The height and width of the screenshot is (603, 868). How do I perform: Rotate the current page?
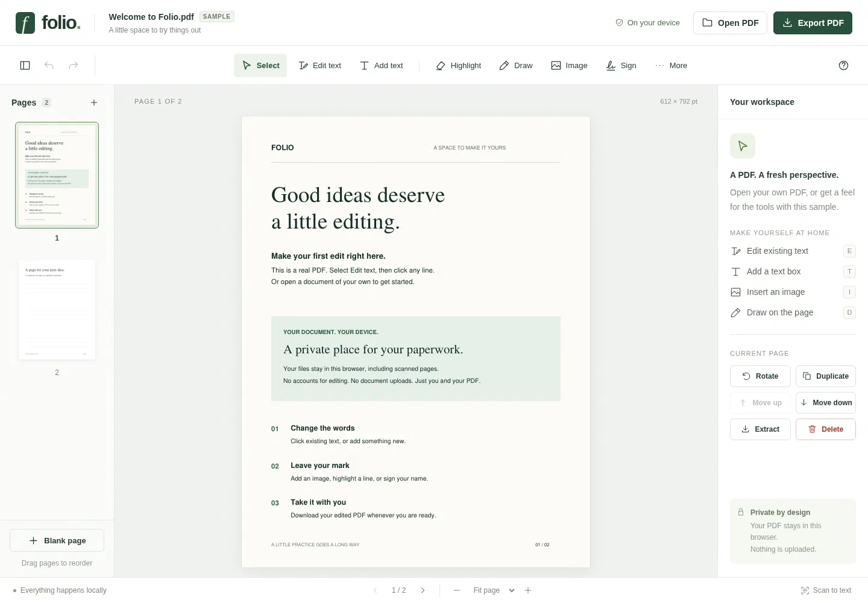760,376
